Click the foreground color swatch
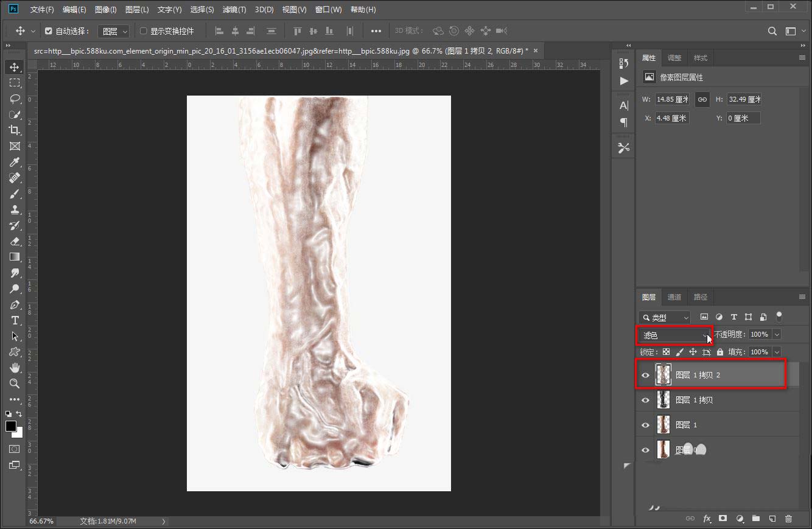 coord(11,426)
